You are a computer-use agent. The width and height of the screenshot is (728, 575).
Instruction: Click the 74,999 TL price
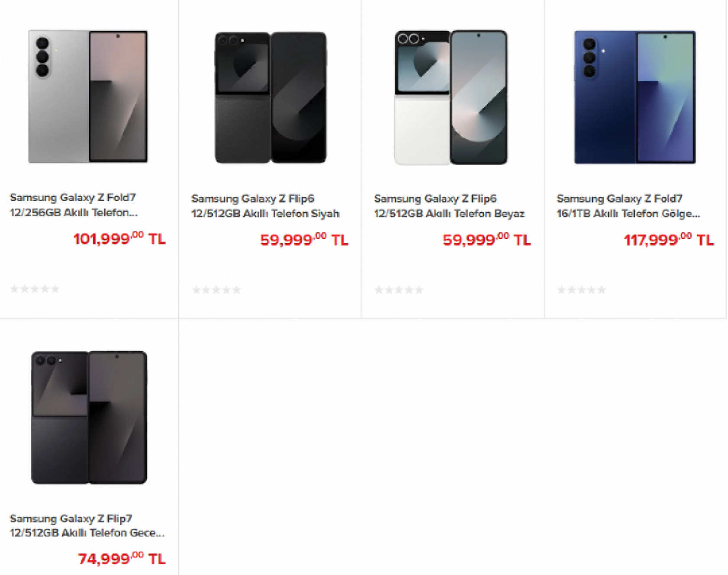(122, 559)
